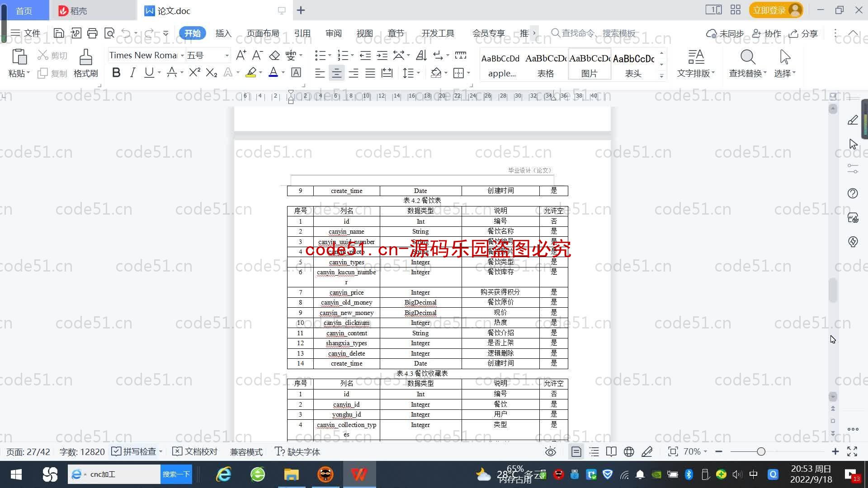
Task: Clear formatting with eraser icon
Action: click(274, 55)
